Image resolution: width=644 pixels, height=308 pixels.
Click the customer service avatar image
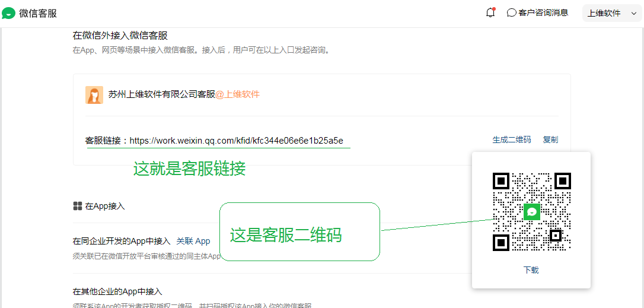click(x=94, y=95)
